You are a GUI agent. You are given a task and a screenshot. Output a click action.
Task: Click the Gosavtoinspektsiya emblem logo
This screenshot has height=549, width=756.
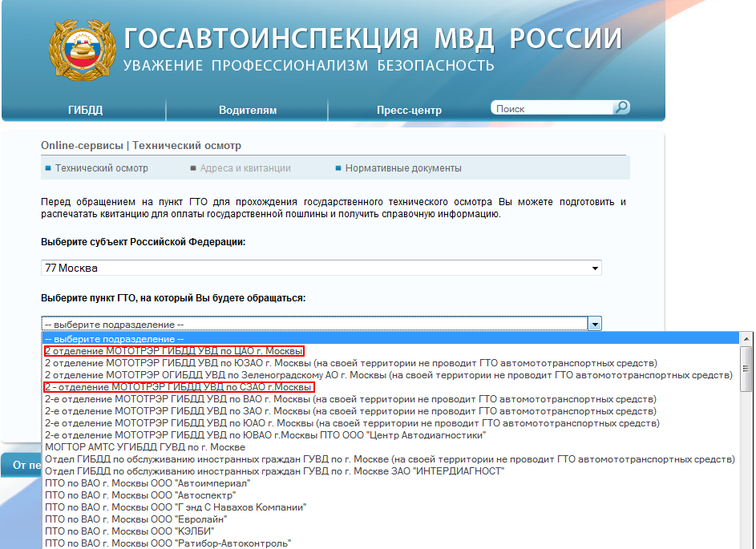click(x=83, y=50)
